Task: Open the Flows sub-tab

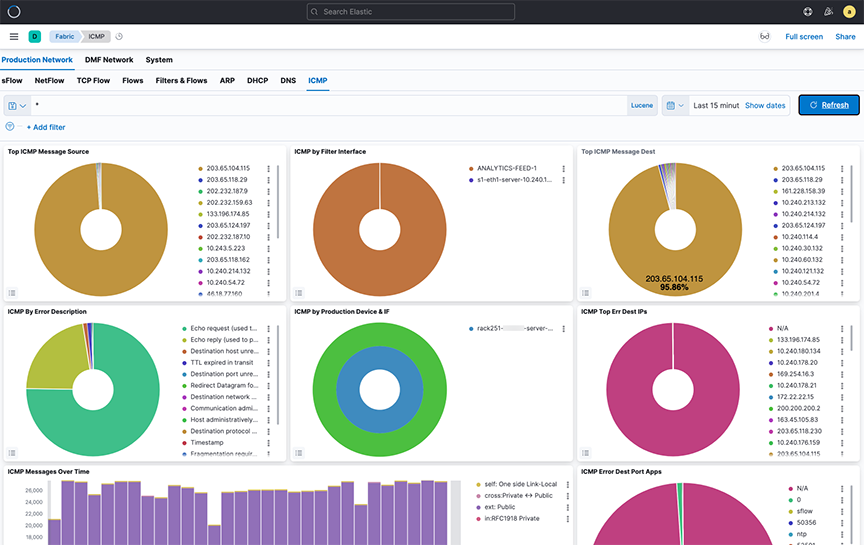Action: pos(133,80)
